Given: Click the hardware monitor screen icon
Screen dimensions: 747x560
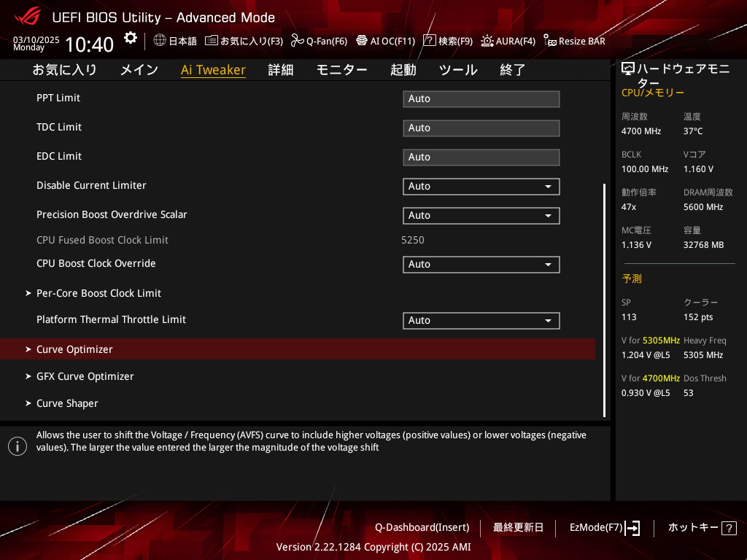Looking at the screenshot, I should click(628, 69).
